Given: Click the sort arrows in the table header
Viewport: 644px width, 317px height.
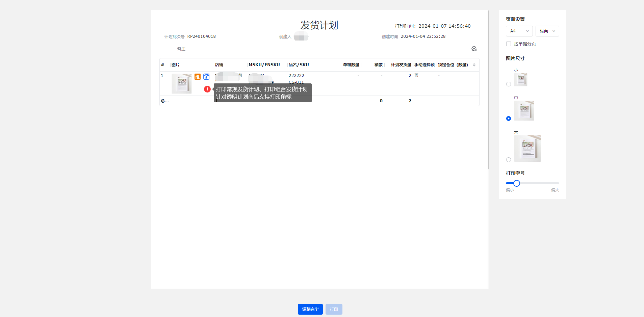Looking at the screenshot, I should pos(474,65).
